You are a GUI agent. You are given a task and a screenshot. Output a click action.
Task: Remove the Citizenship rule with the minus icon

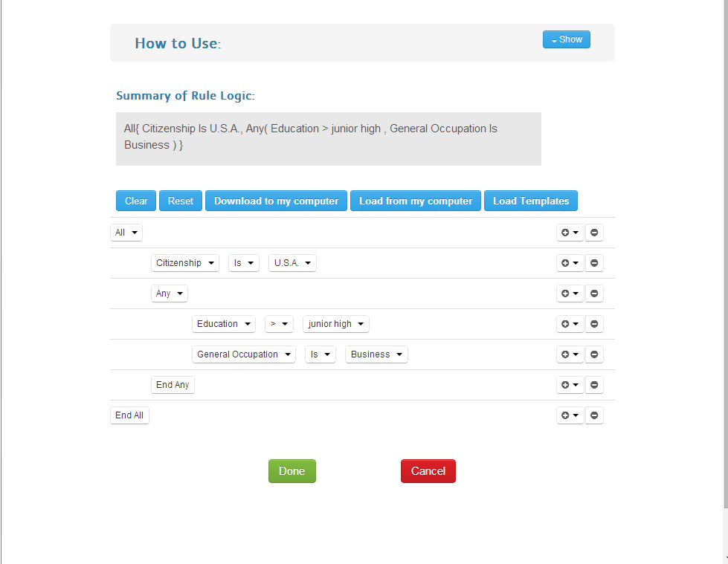click(594, 263)
